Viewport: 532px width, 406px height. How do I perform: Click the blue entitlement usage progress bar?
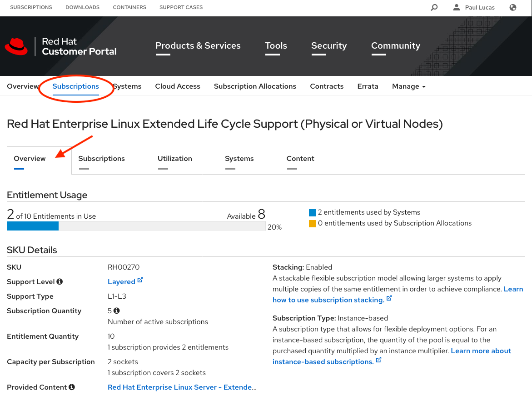click(33, 226)
